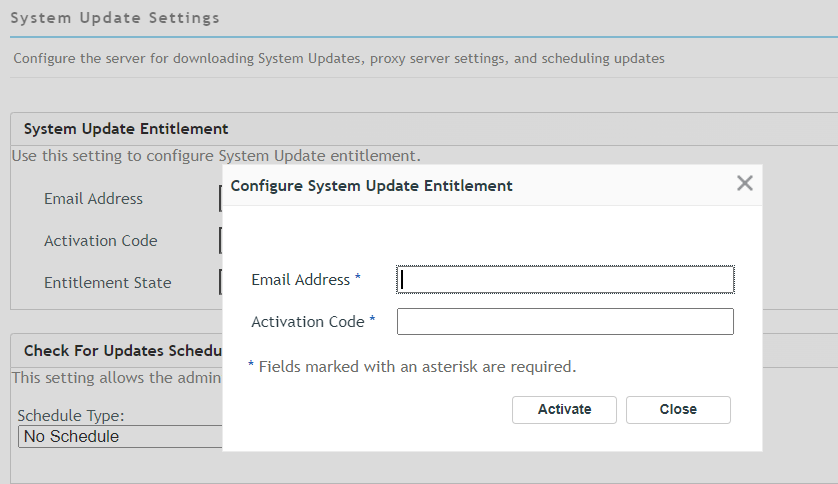Click the Email Address label in the background panel
The height and width of the screenshot is (484, 838).
pos(93,199)
